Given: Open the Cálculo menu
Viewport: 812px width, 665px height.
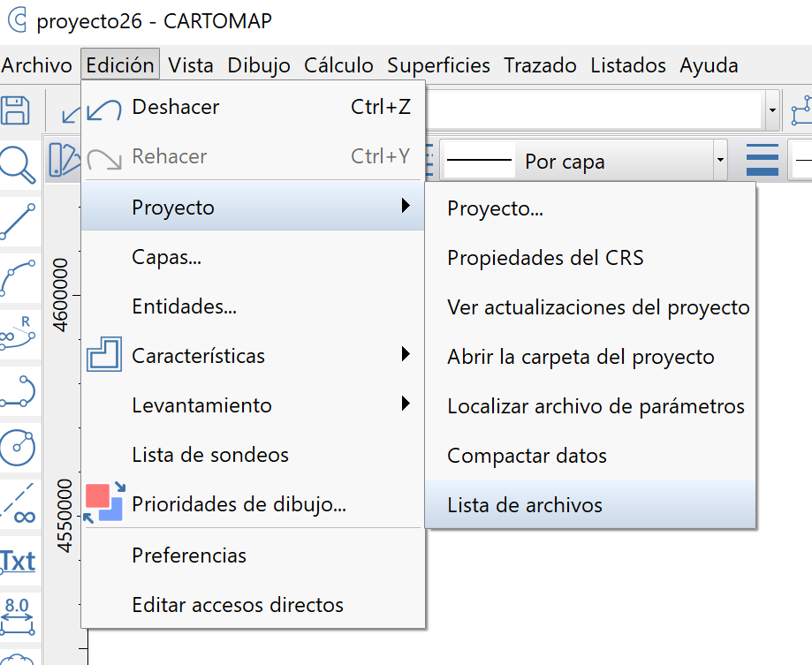Looking at the screenshot, I should (339, 64).
